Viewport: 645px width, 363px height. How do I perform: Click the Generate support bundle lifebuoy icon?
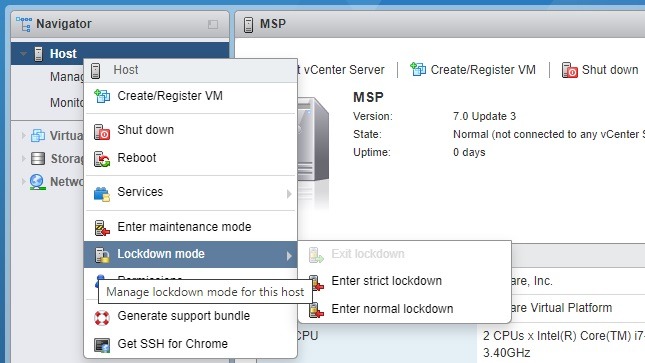click(x=102, y=317)
